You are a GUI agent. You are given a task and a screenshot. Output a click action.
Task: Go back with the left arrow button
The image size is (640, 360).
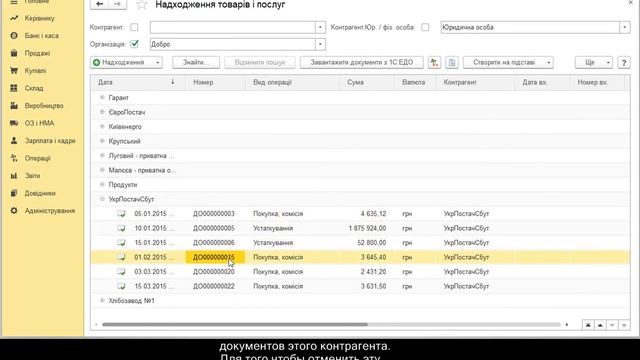(99, 4)
